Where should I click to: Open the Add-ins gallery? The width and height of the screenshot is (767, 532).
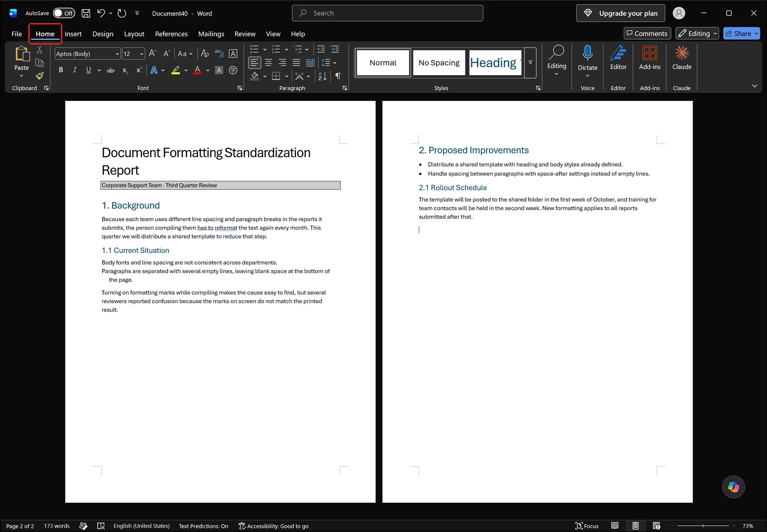650,58
